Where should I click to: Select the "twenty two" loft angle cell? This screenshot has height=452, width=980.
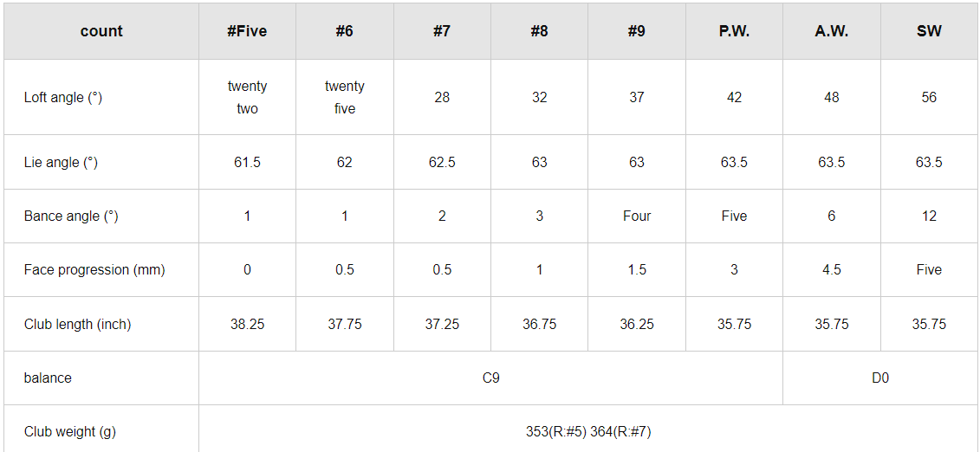click(247, 98)
